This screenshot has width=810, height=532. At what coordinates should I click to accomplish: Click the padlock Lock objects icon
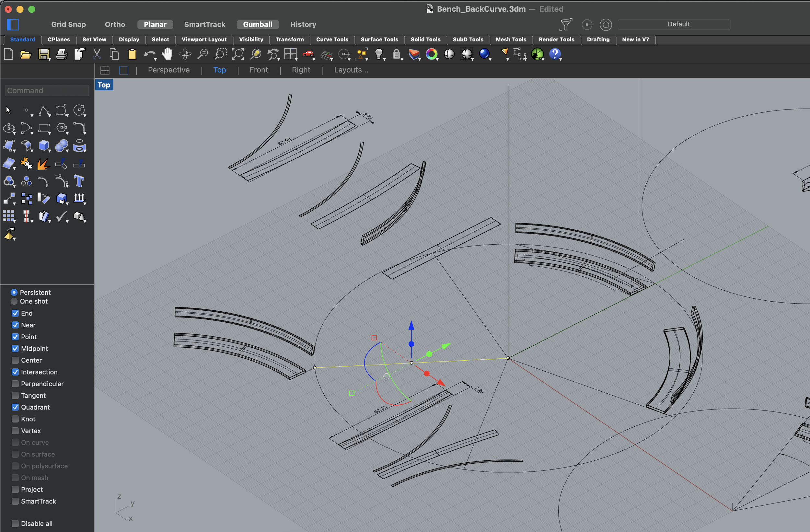tap(396, 54)
